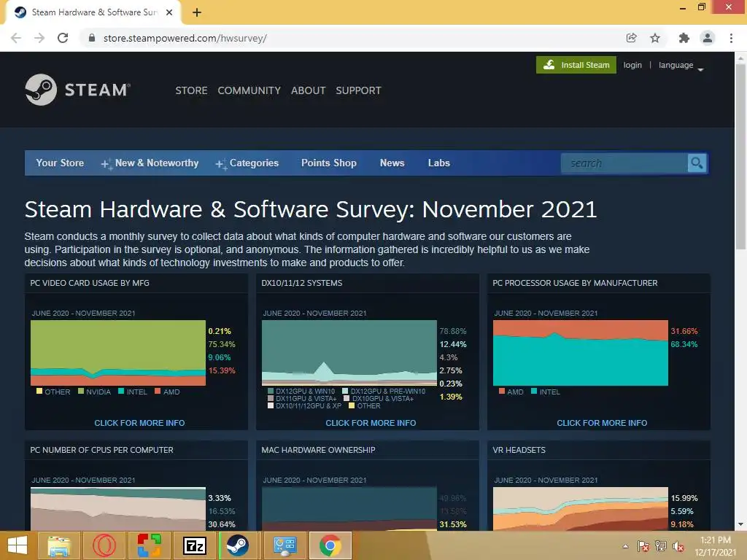Image resolution: width=747 pixels, height=560 pixels.
Task: Click the page vertical scrollbar thumb
Action: pyautogui.click(x=740, y=156)
